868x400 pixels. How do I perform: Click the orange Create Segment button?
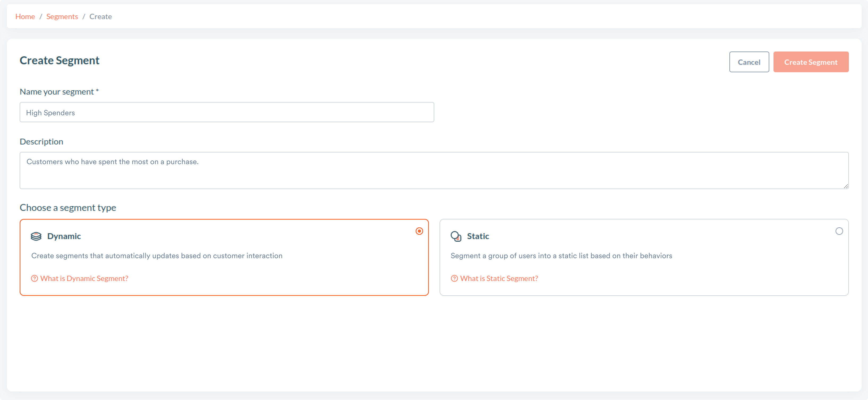coord(811,62)
